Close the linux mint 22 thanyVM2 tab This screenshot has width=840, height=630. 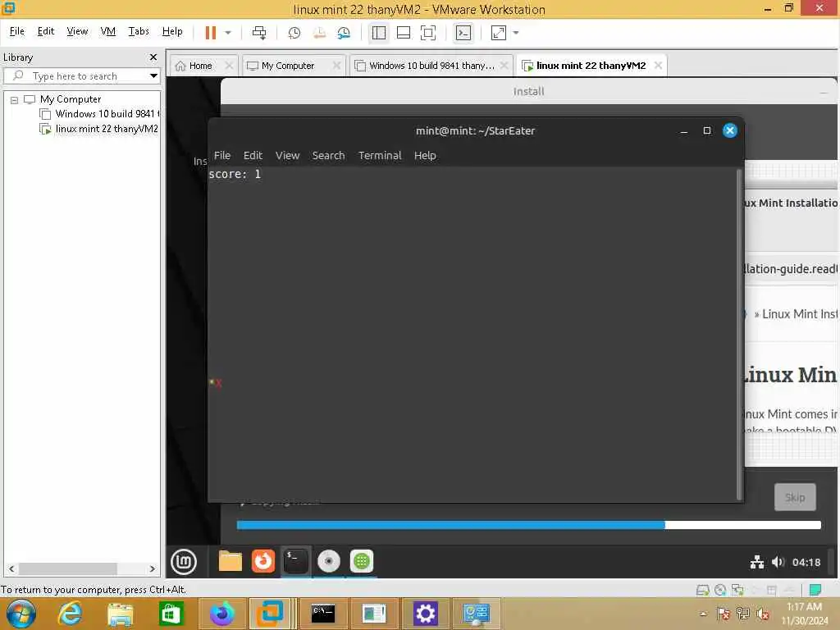click(658, 66)
